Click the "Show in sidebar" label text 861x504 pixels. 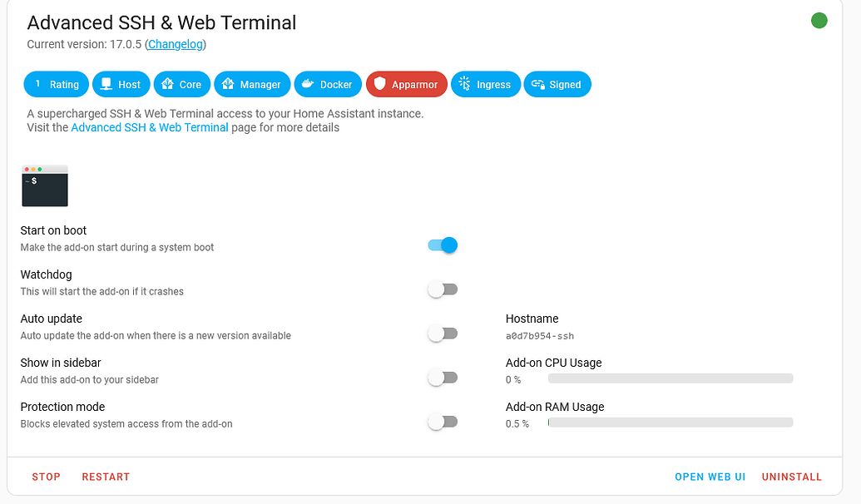[x=61, y=363]
